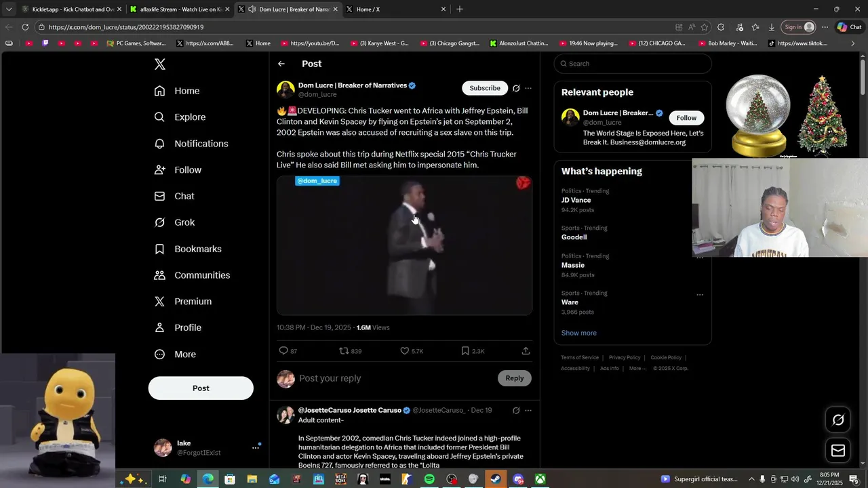This screenshot has width=868, height=488.
Task: Open Steam from the taskbar
Action: (x=496, y=479)
